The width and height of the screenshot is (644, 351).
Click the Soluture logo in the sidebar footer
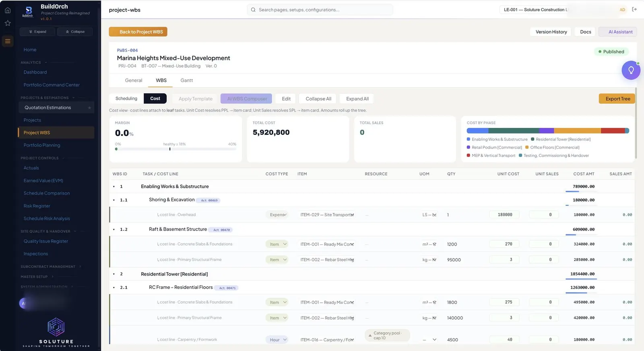click(x=56, y=332)
